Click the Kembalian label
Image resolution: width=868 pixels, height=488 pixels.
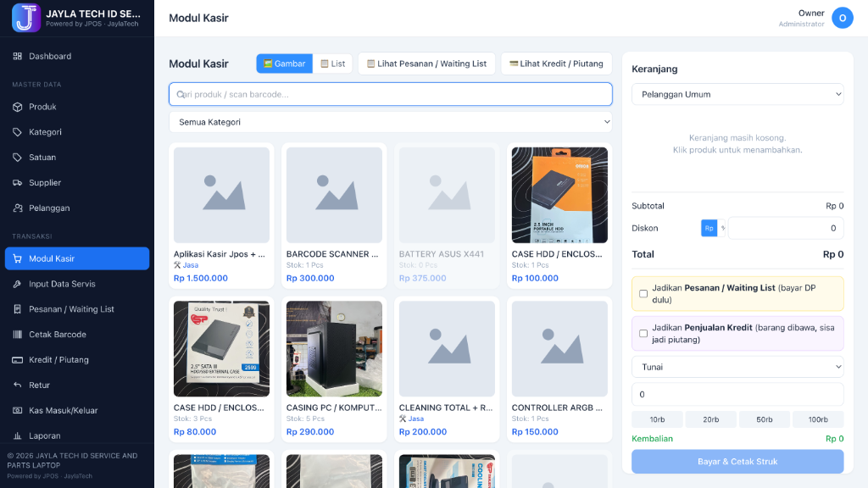pos(652,439)
